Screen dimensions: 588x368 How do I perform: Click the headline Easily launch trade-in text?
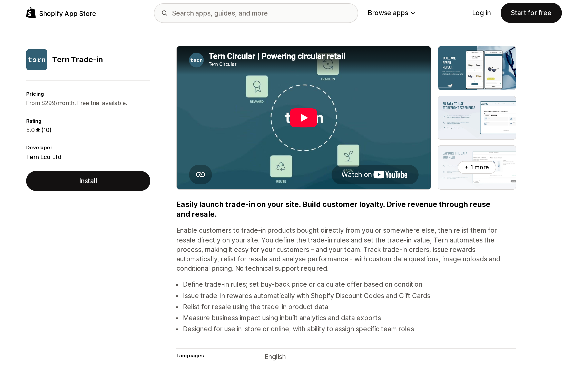coord(333,209)
